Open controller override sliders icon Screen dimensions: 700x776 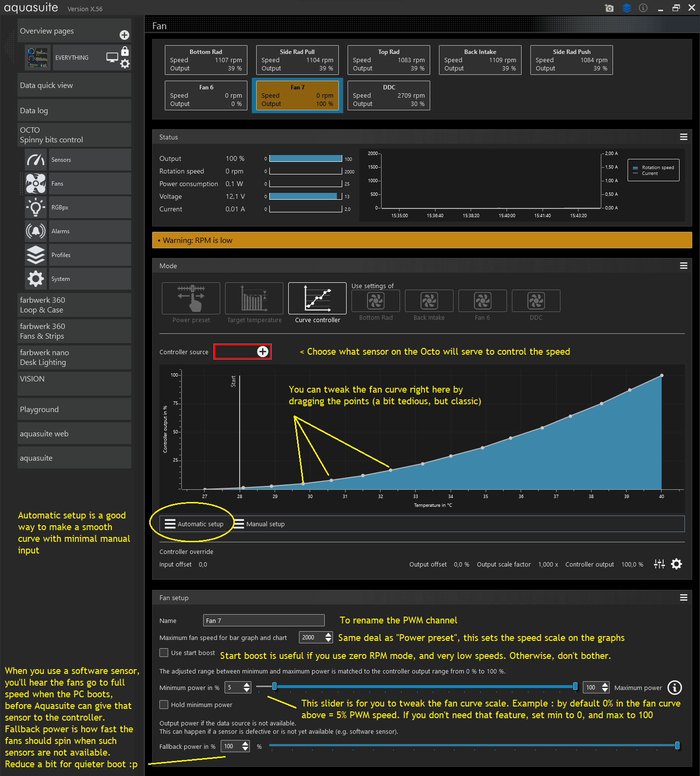pyautogui.click(x=659, y=564)
